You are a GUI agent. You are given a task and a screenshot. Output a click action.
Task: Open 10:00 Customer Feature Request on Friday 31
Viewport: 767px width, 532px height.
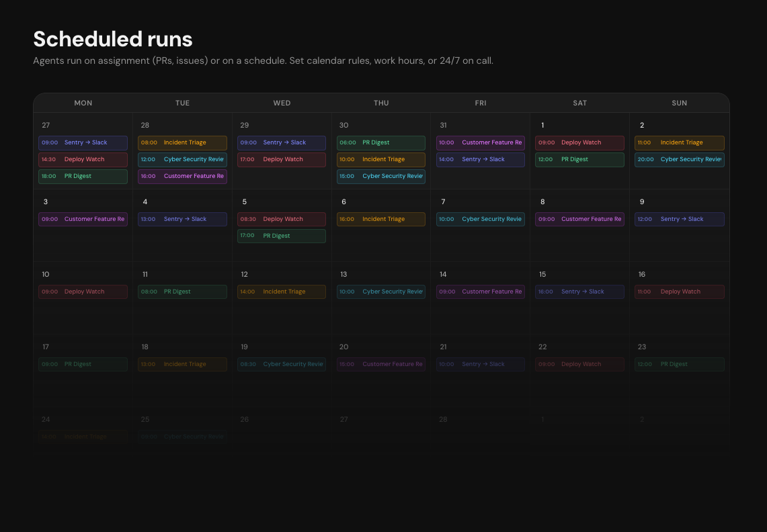(x=481, y=143)
